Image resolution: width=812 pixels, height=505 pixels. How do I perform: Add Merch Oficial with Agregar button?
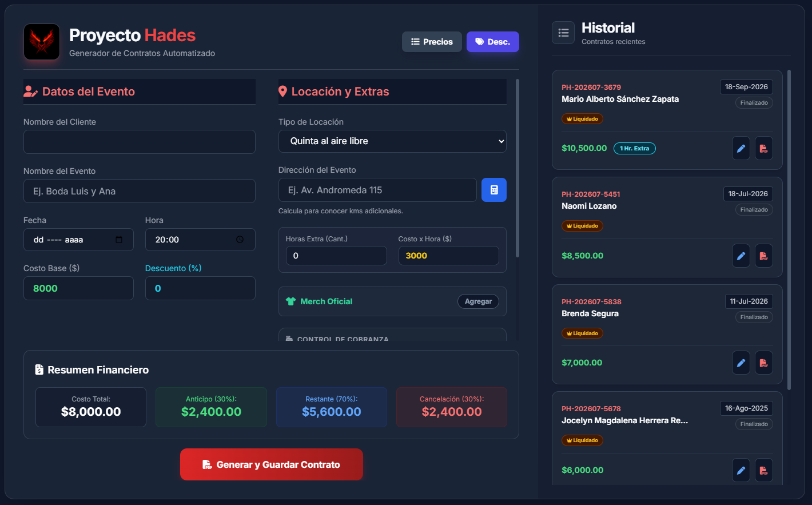coord(478,301)
